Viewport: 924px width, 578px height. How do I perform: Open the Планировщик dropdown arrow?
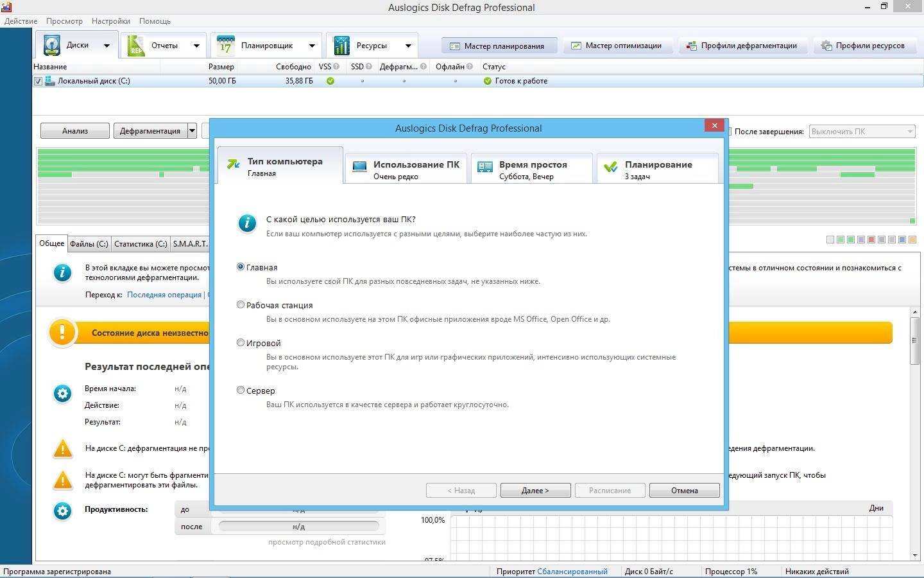312,46
